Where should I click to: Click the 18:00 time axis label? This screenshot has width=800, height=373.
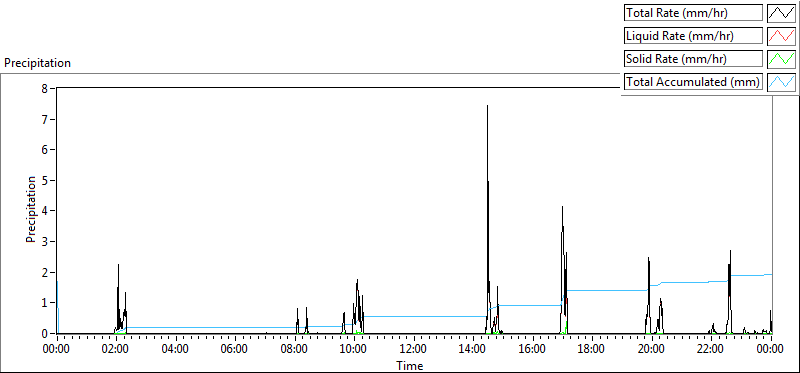pyautogui.click(x=592, y=350)
